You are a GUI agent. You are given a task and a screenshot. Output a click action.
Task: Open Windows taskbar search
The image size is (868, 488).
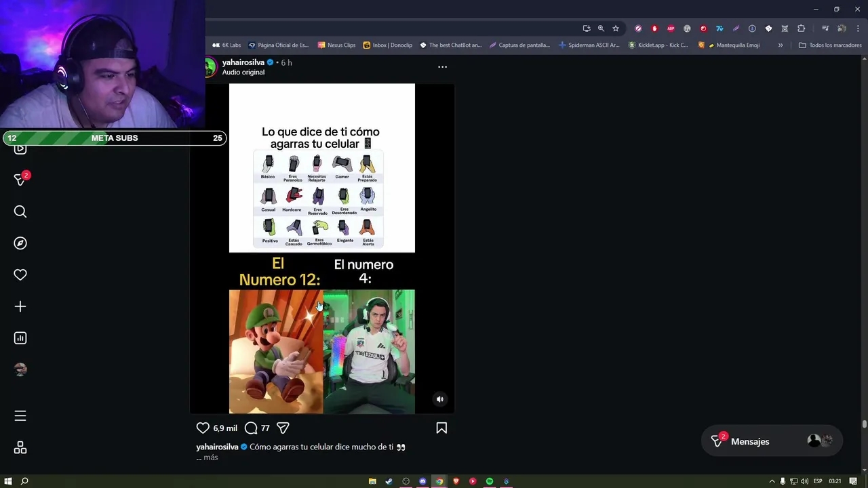(x=24, y=481)
